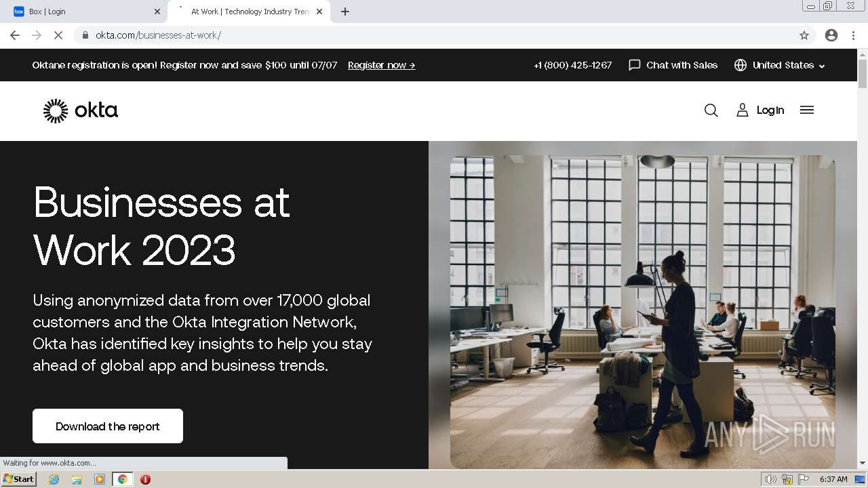Click the globe icon beside United States
This screenshot has width=868, height=488.
click(x=741, y=65)
